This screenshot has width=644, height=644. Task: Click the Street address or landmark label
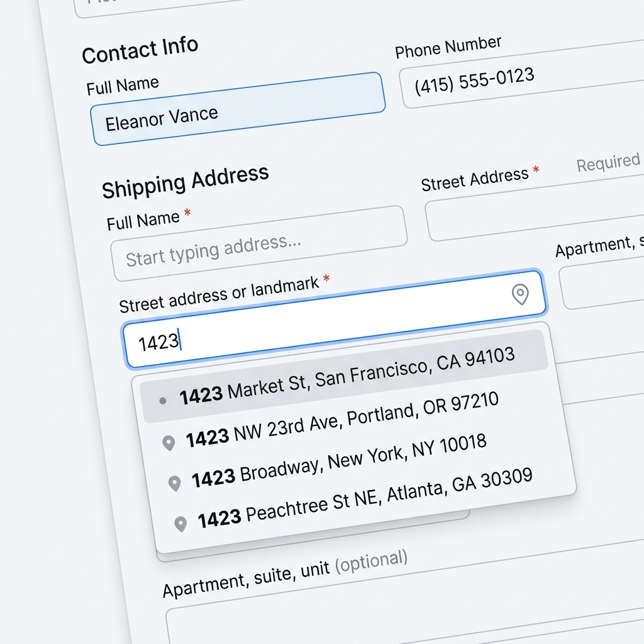219,295
